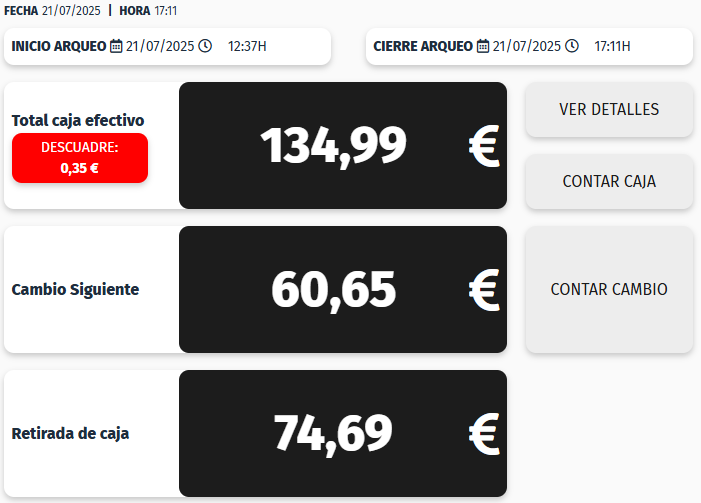This screenshot has width=701, height=503.
Task: Click the calendar icon in Inicio Arqueo
Action: 116,46
